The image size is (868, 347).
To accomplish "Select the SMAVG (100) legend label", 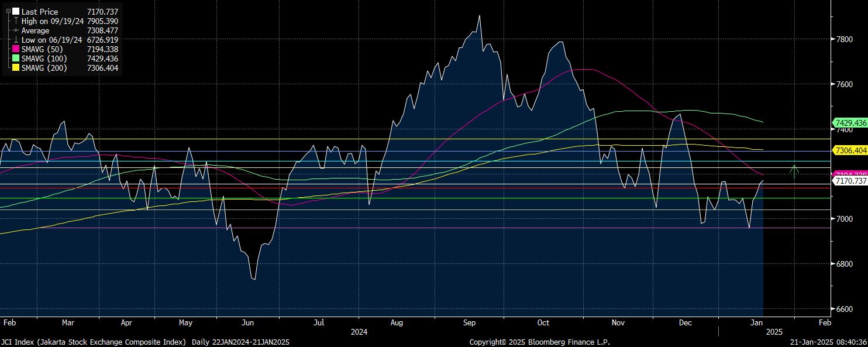I will tap(44, 59).
